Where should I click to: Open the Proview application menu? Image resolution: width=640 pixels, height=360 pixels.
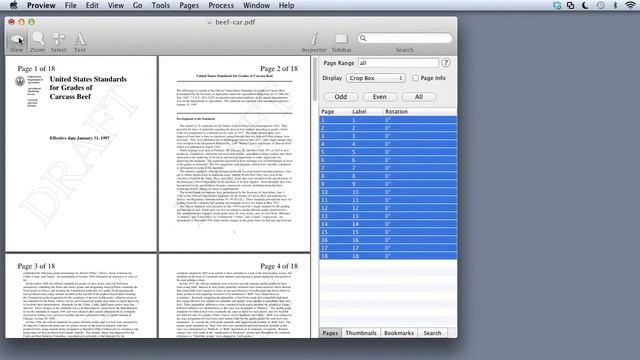41,5
